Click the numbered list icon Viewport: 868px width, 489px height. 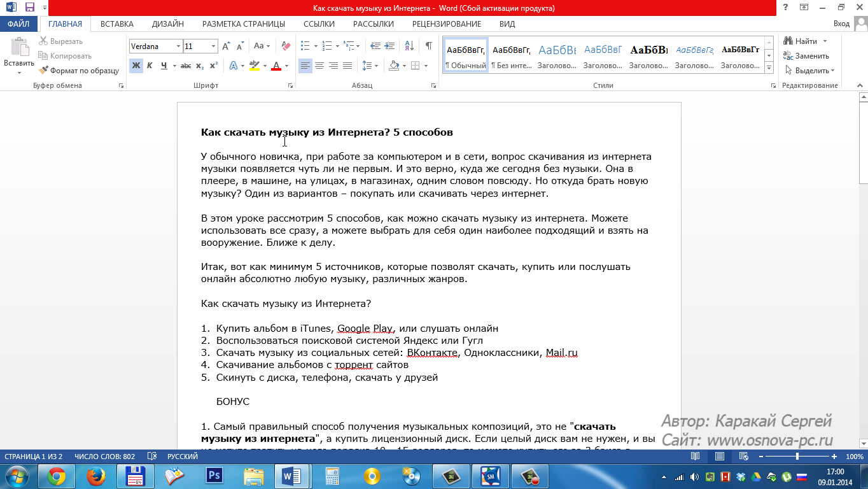coord(327,46)
